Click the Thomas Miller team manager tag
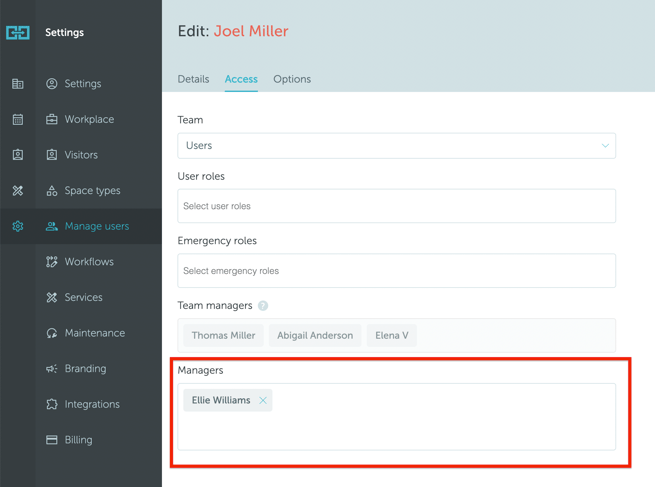 click(x=223, y=335)
